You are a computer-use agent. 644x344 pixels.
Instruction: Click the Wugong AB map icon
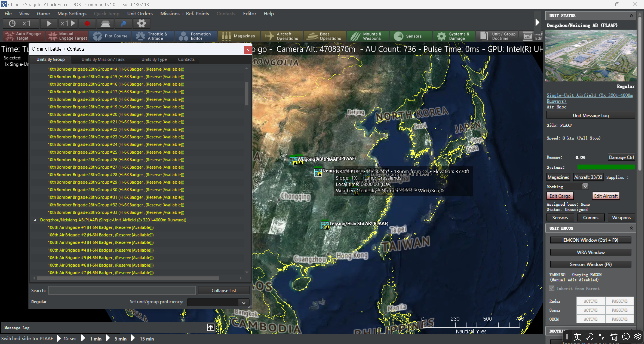click(293, 161)
